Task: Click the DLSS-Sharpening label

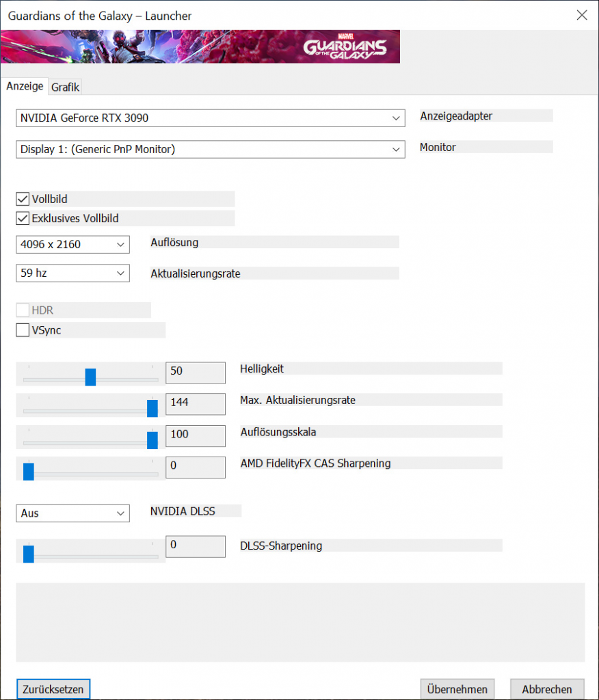Action: 281,546
